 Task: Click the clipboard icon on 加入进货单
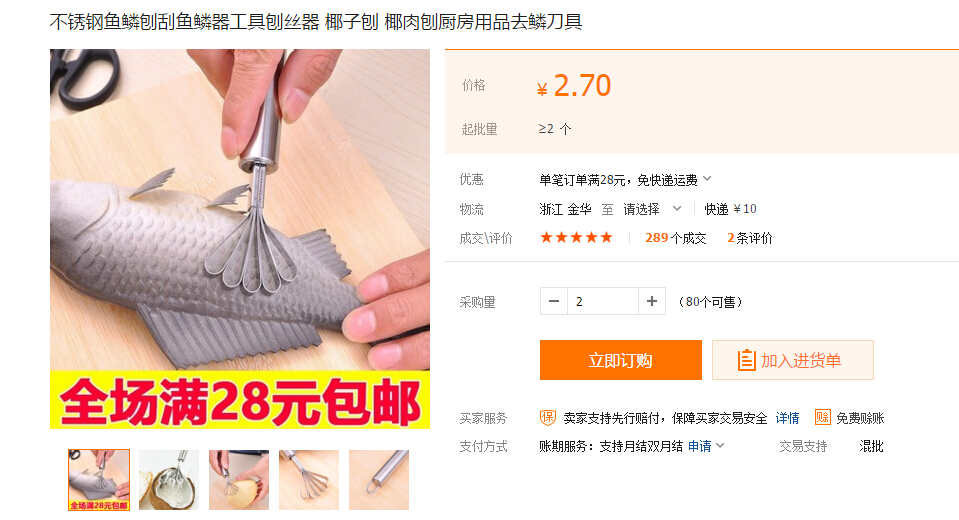coord(746,360)
